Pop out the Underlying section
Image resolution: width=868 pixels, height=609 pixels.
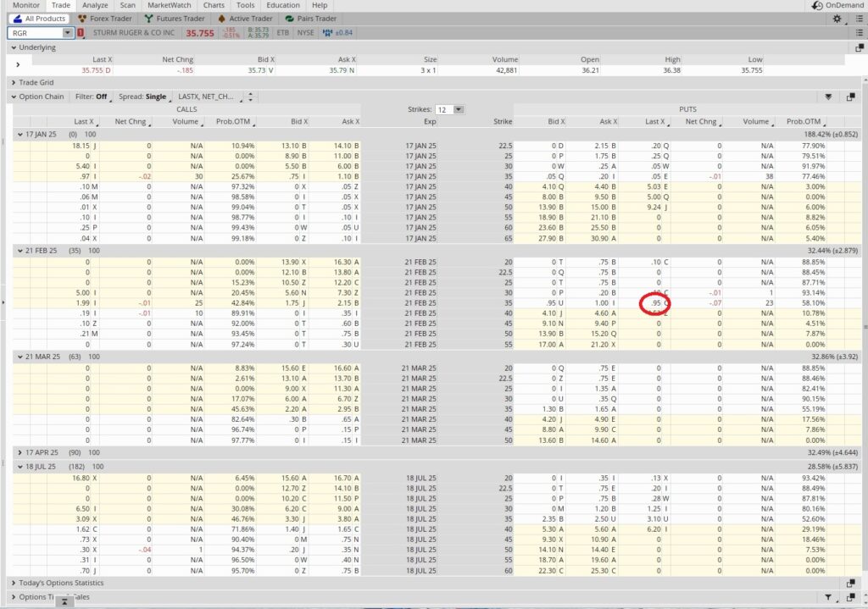coord(860,47)
